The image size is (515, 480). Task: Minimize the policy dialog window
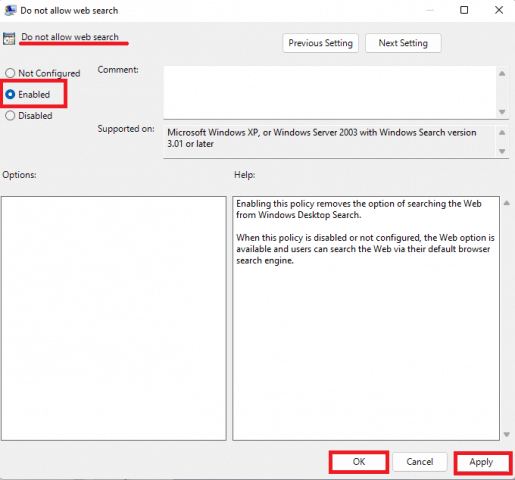[x=430, y=10]
